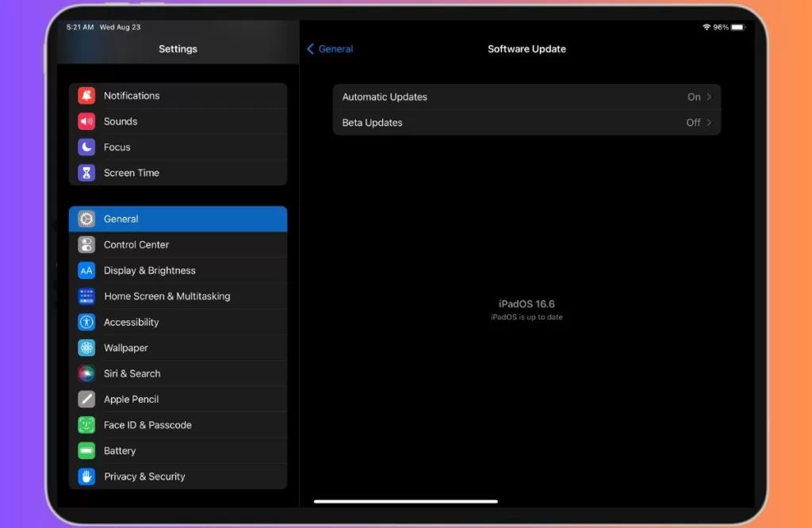Tap the 96% battery percentage
This screenshot has height=528, width=812.
[721, 27]
